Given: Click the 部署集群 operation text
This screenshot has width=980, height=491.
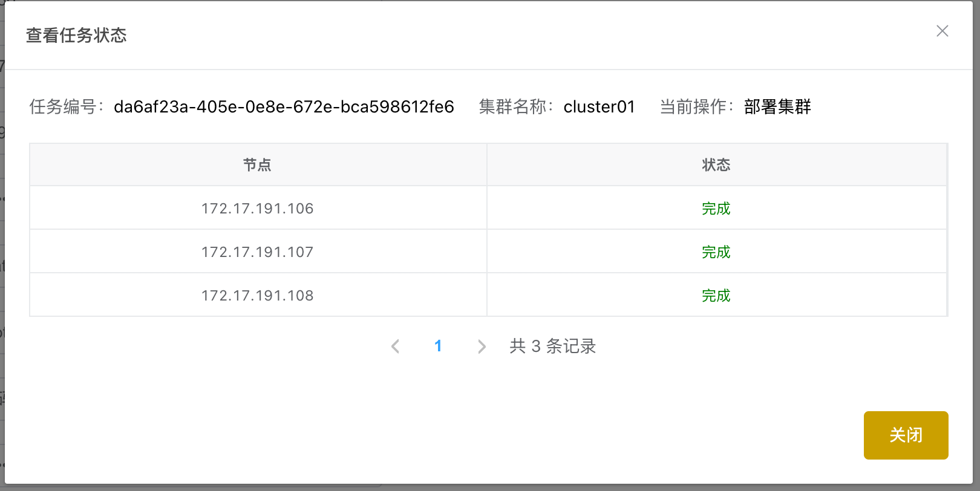Looking at the screenshot, I should point(777,107).
